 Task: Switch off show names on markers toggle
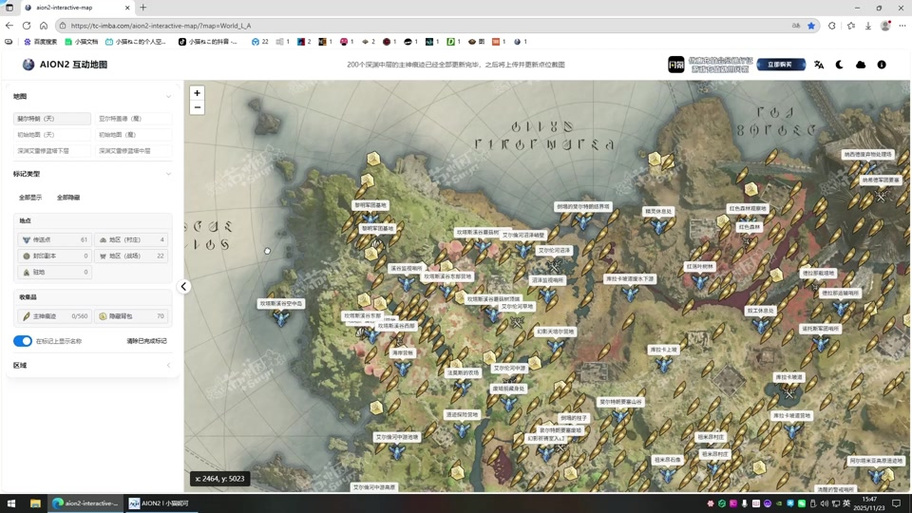point(23,341)
